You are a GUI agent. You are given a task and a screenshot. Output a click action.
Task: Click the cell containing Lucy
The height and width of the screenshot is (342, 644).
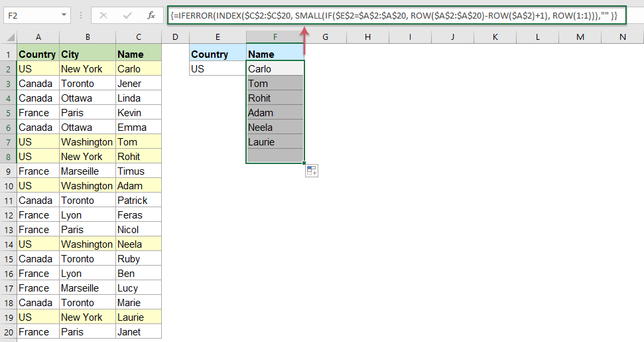coord(139,288)
